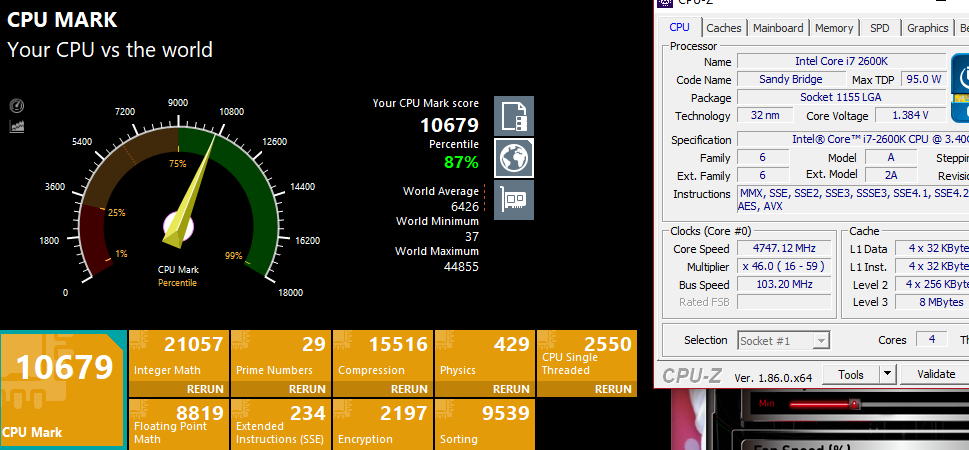Click the 87% percentile value
Viewport: 969px width, 450px height.
[461, 163]
